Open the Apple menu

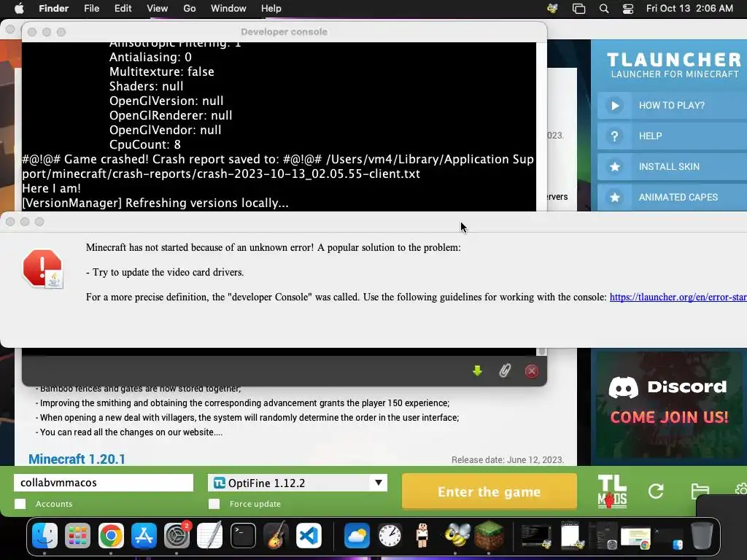[19, 9]
